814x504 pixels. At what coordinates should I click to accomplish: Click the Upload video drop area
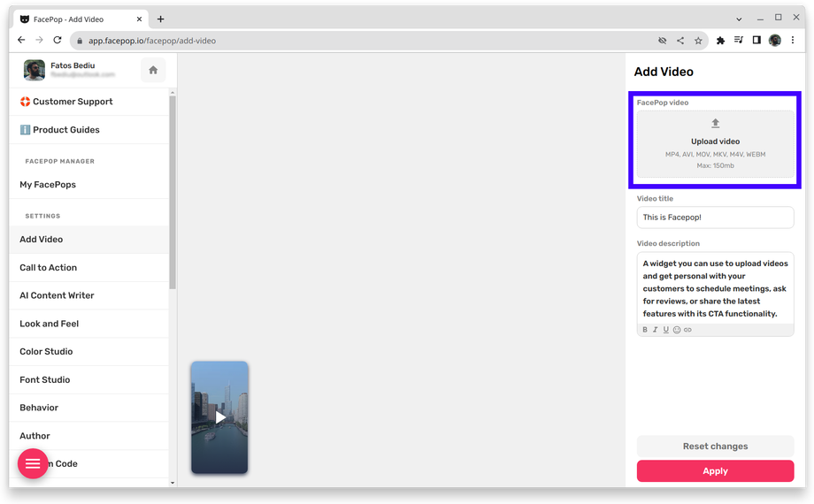coord(716,144)
